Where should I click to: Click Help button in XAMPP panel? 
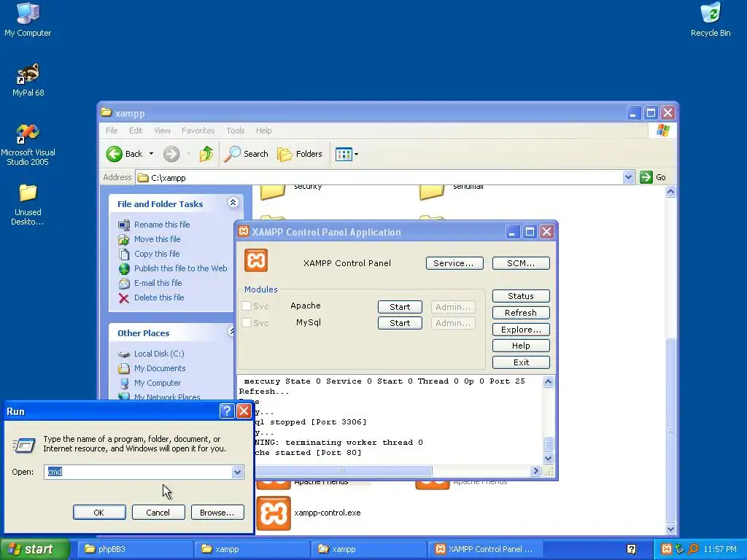pos(521,346)
